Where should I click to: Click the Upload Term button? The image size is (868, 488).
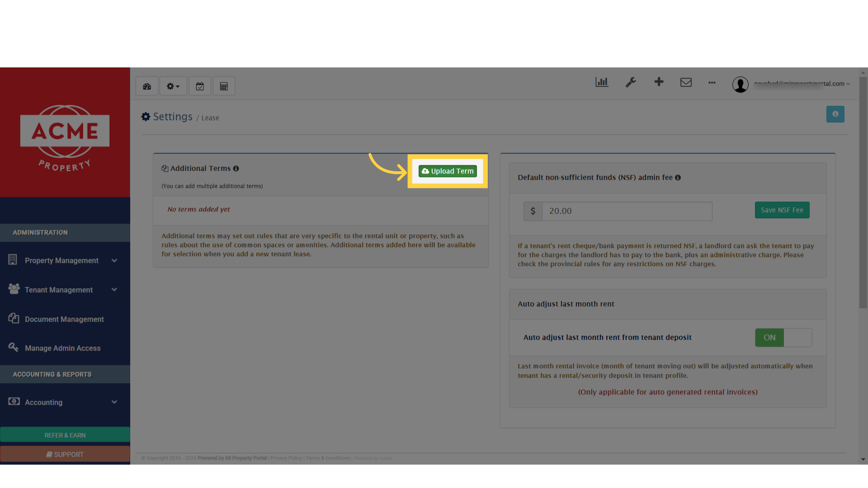448,171
